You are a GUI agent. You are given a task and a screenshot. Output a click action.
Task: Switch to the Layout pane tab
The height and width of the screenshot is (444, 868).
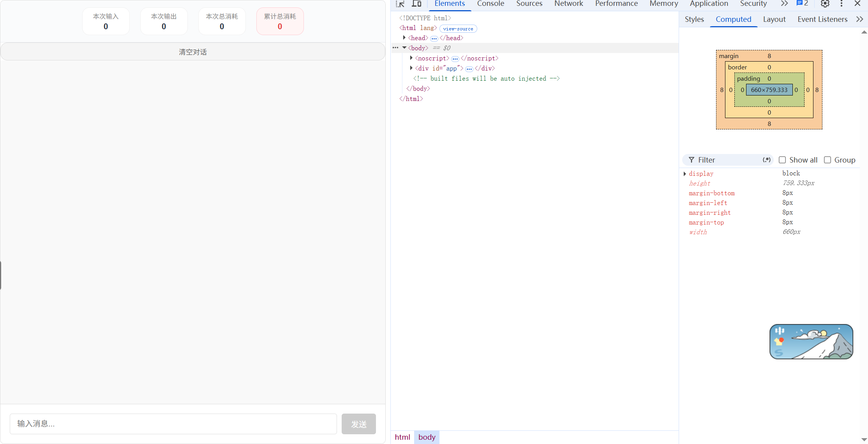[x=774, y=19]
